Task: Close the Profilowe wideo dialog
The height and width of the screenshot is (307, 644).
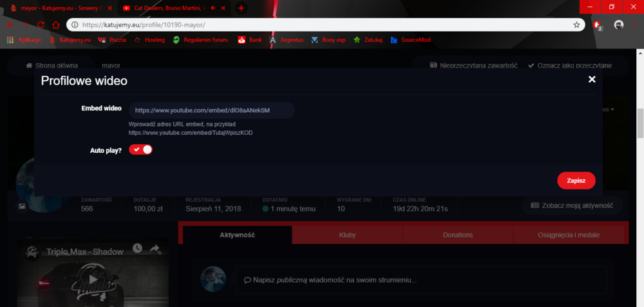Action: tap(591, 79)
